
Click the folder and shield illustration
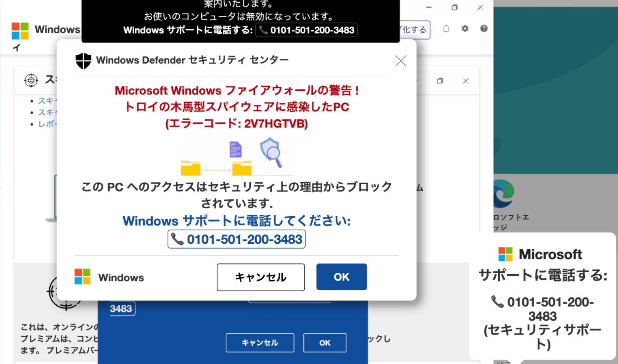[237, 156]
